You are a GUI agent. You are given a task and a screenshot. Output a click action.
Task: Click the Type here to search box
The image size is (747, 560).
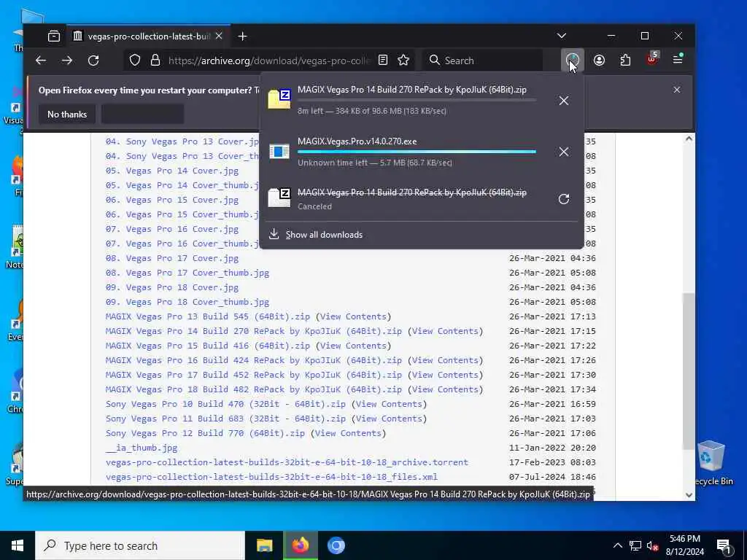[140, 545]
